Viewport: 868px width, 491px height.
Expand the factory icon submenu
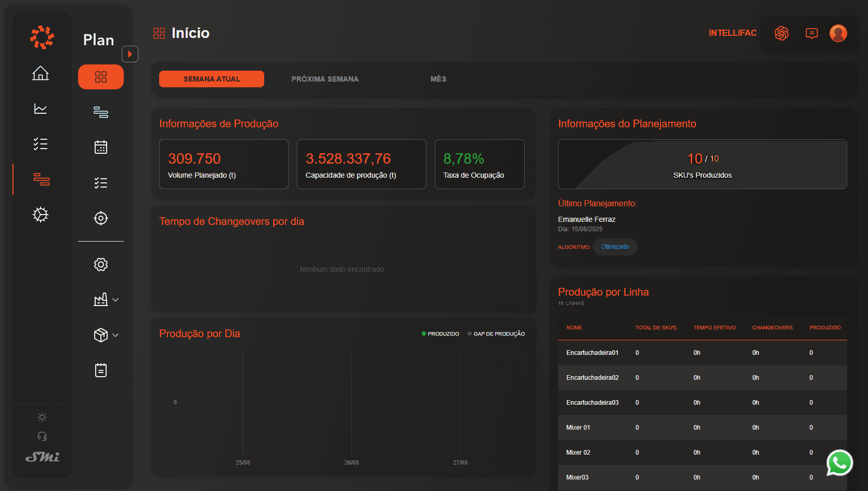pos(106,300)
